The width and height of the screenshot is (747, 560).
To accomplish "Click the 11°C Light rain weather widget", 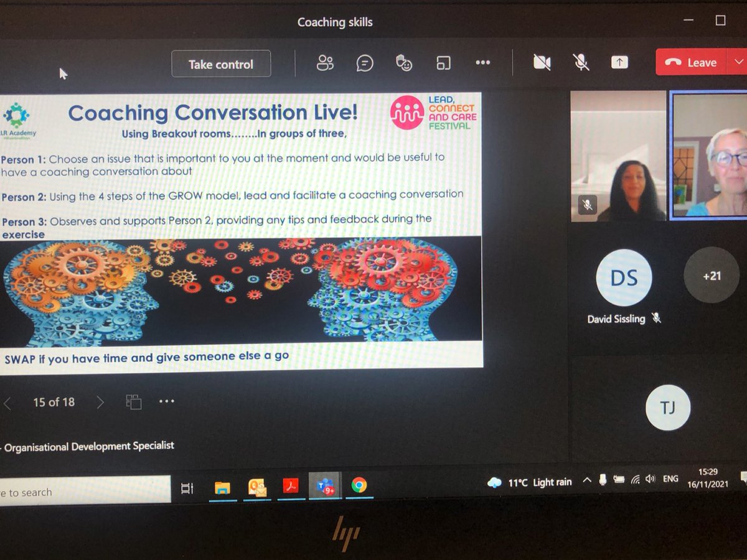I will click(530, 482).
